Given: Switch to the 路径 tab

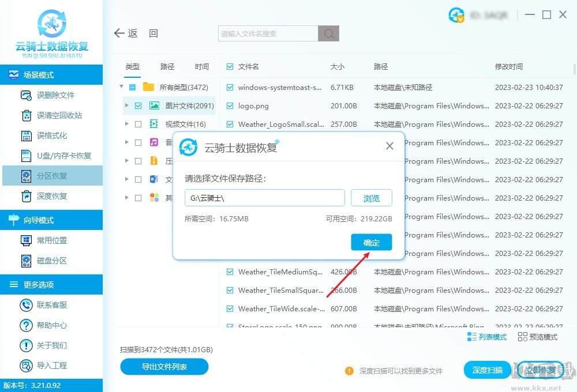Looking at the screenshot, I should [x=167, y=66].
